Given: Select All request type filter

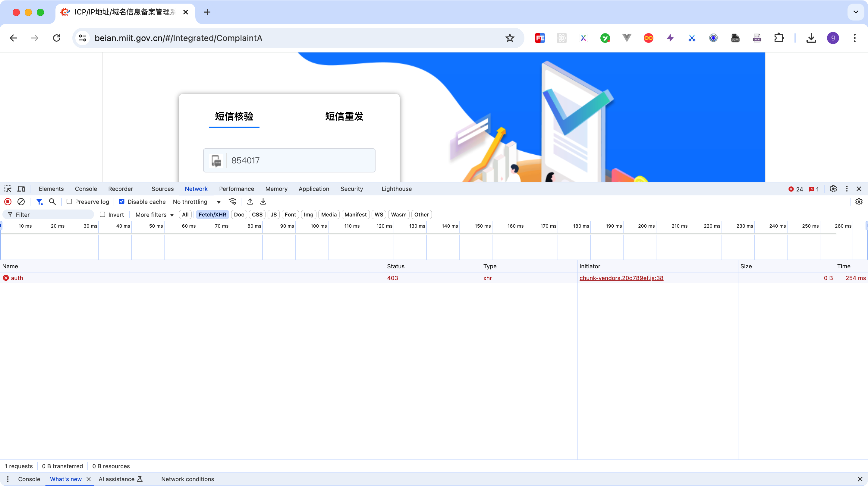Looking at the screenshot, I should (x=185, y=214).
